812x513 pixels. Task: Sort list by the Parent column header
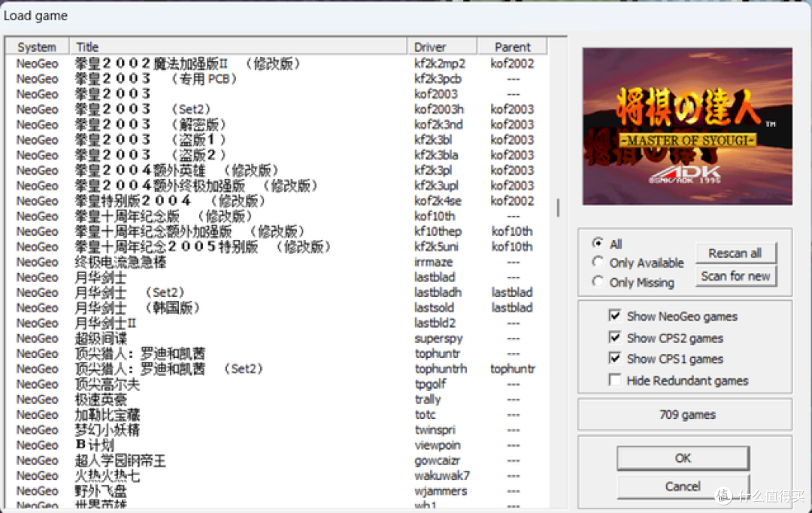[x=512, y=47]
